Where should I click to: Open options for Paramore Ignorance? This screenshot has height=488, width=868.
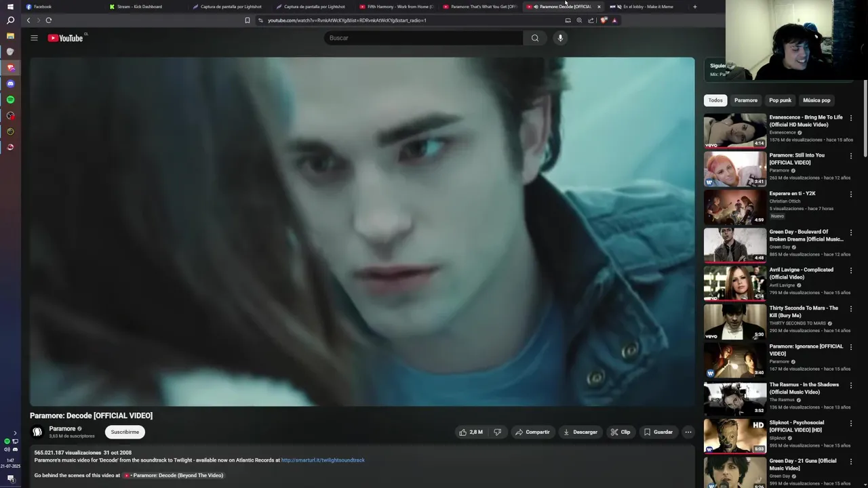[x=851, y=347]
